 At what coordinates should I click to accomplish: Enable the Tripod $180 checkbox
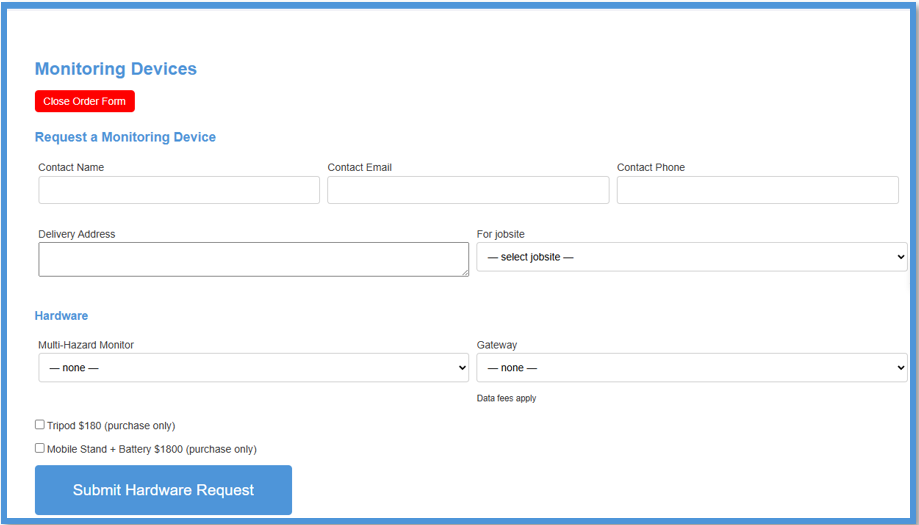[x=40, y=424]
